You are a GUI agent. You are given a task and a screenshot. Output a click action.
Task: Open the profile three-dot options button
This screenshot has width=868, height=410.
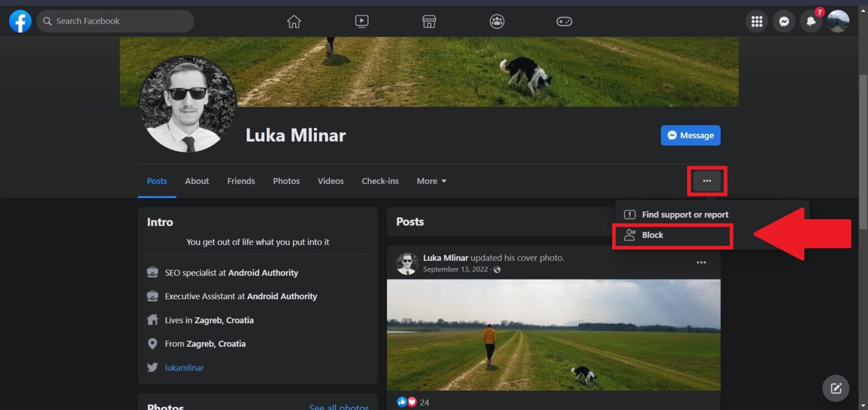click(707, 181)
